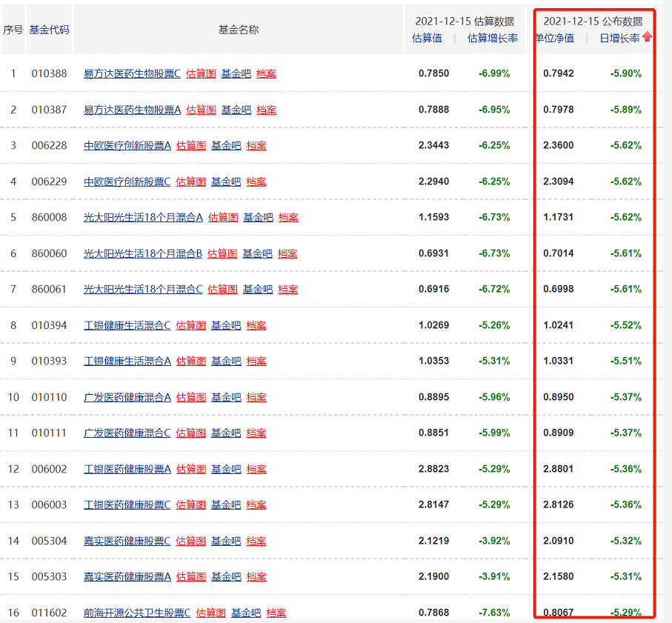
Task: Open the 易方达医药生物股票C fund link
Action: pos(132,73)
